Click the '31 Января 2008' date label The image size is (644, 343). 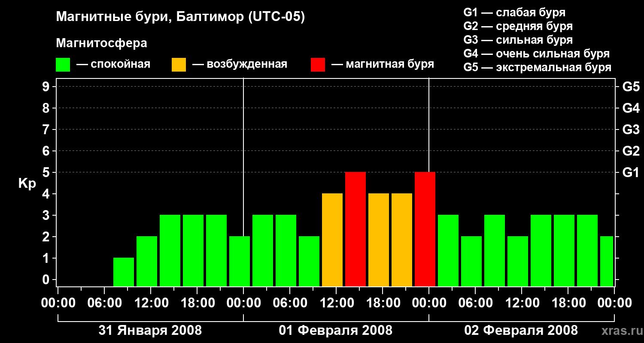point(150,331)
